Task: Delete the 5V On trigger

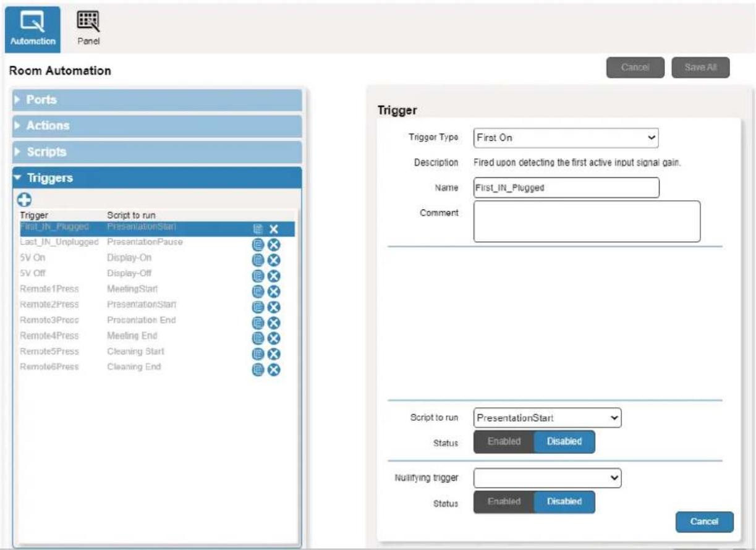Action: (x=274, y=261)
